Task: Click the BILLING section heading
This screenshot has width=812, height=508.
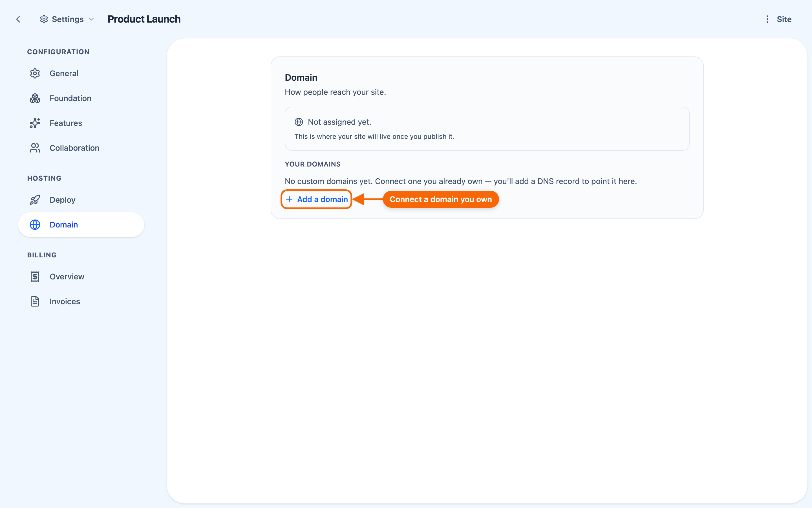Action: [42, 255]
